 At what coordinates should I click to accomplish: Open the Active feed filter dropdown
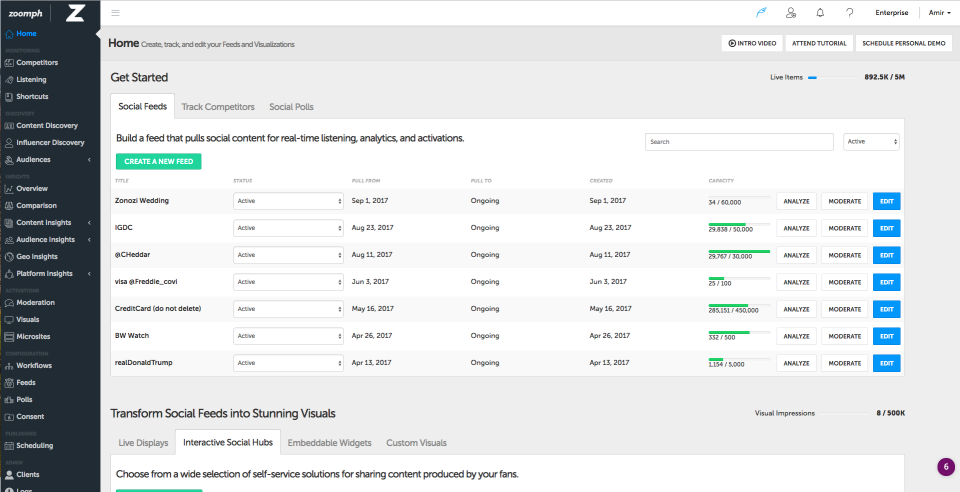click(871, 141)
